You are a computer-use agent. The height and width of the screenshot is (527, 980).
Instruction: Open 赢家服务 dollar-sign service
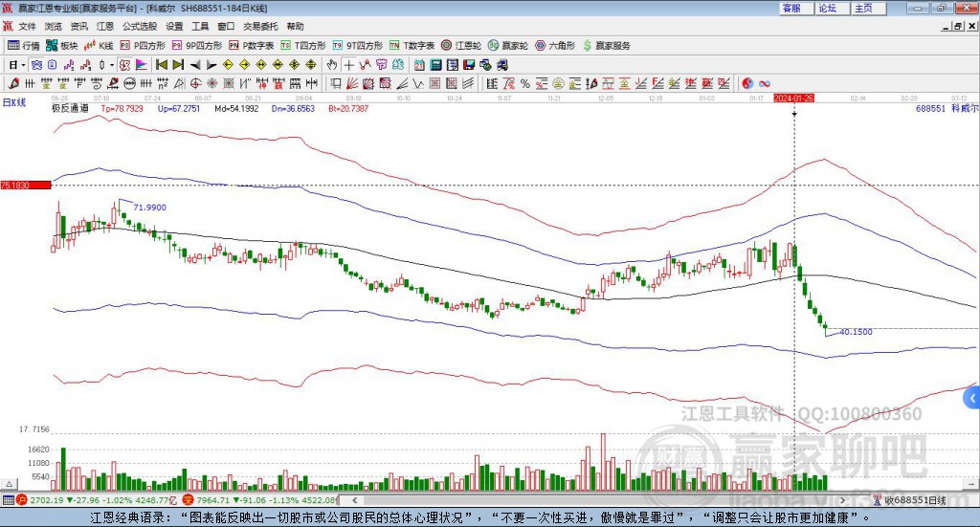coord(606,46)
